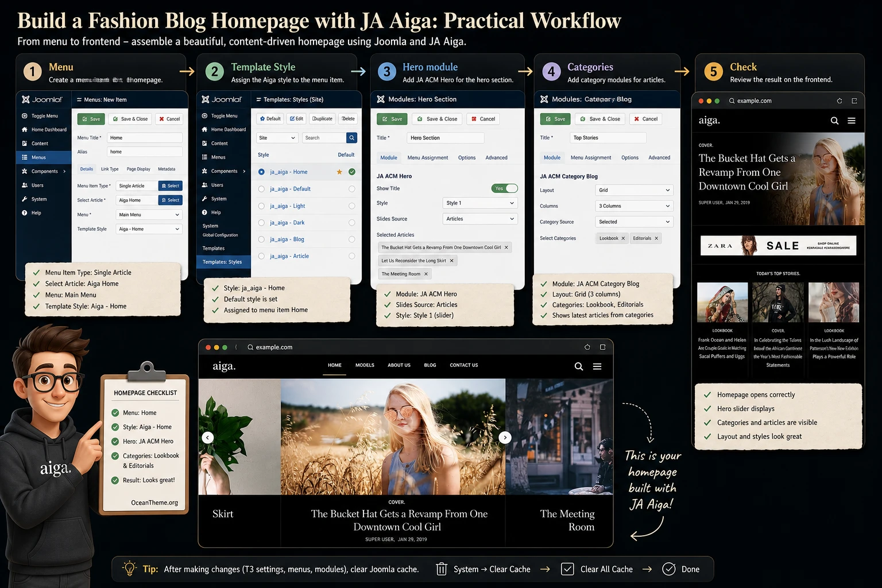882x588 pixels.
Task: Click Title field containing Top Stories
Action: (608, 138)
